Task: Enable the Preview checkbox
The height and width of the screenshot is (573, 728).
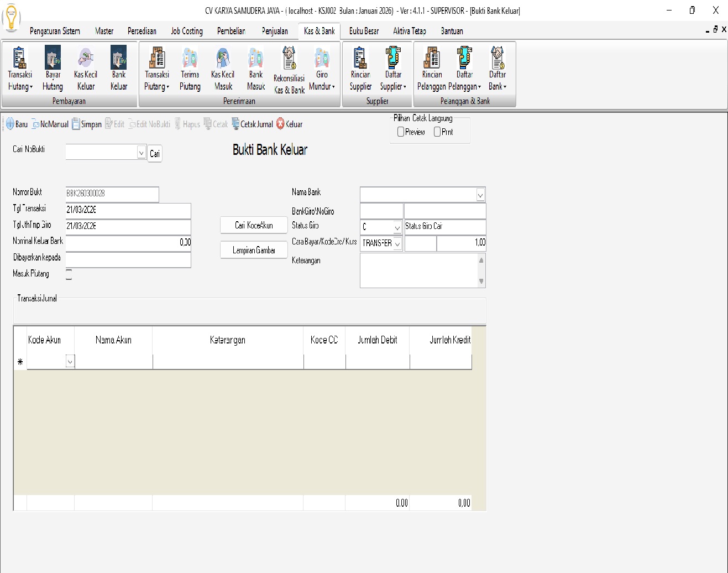Action: pyautogui.click(x=401, y=132)
